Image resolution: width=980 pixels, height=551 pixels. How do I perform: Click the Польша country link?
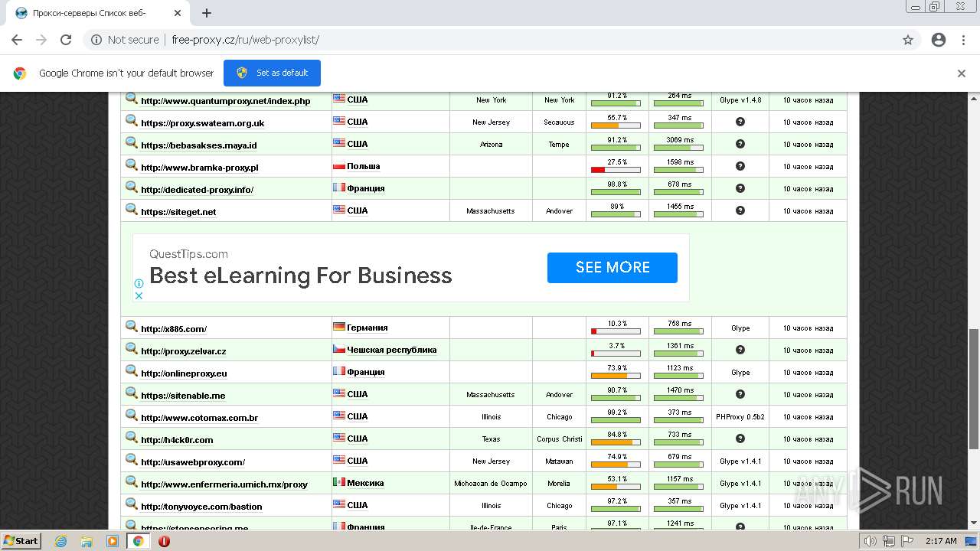tap(363, 166)
